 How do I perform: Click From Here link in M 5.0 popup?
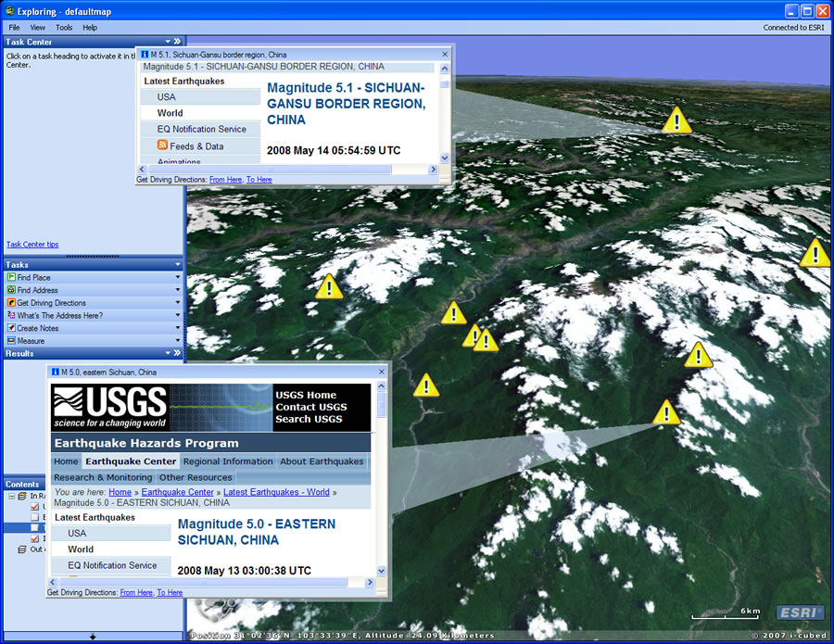point(136,592)
